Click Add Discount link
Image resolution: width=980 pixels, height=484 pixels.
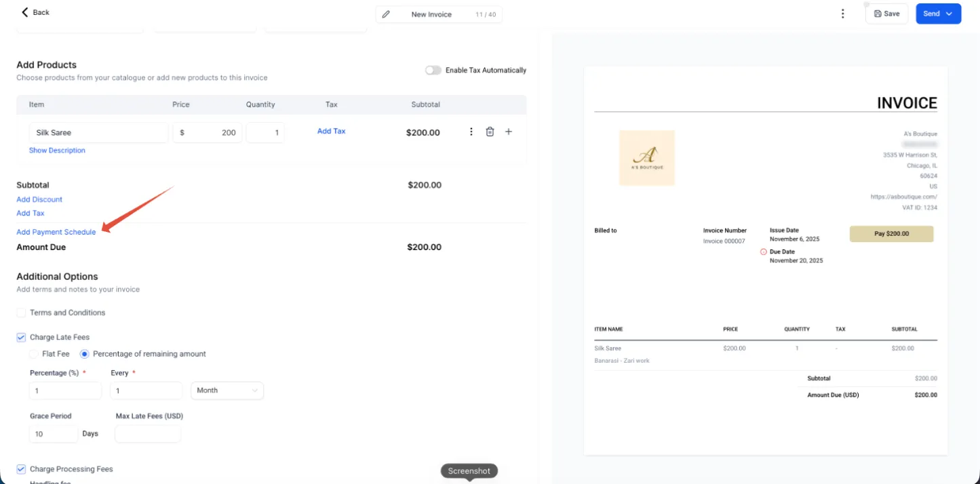pos(39,199)
